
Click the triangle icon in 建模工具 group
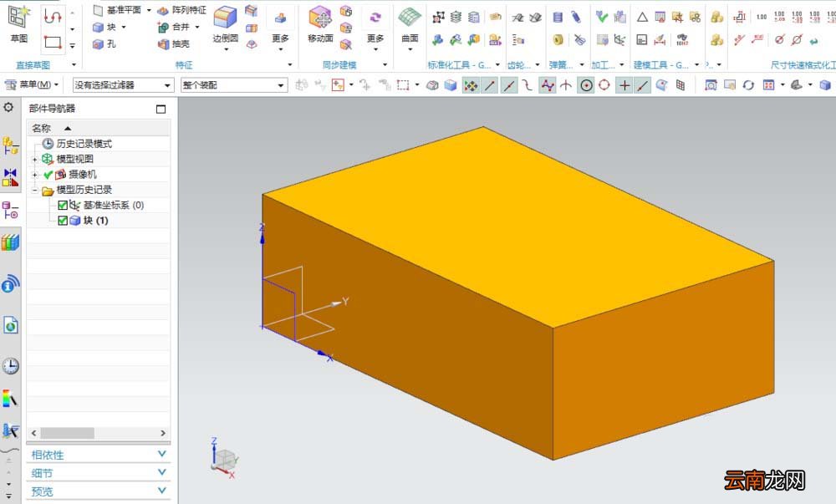[x=642, y=17]
